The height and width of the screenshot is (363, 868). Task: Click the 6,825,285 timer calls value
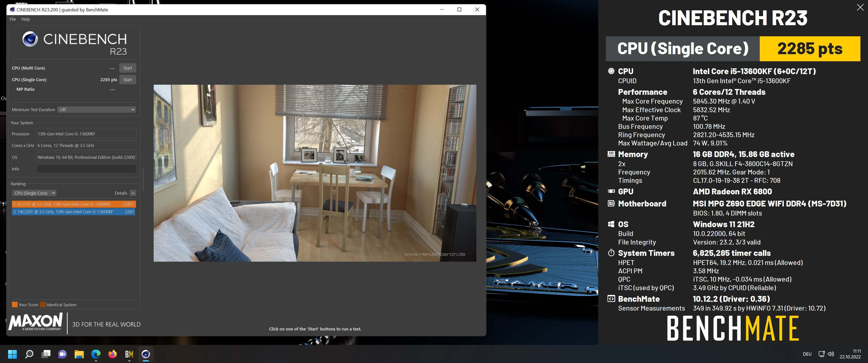coord(731,253)
